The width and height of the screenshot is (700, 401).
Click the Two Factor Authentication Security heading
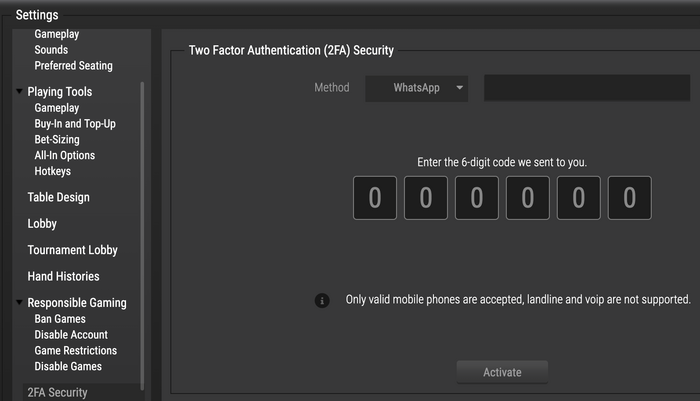pos(291,50)
